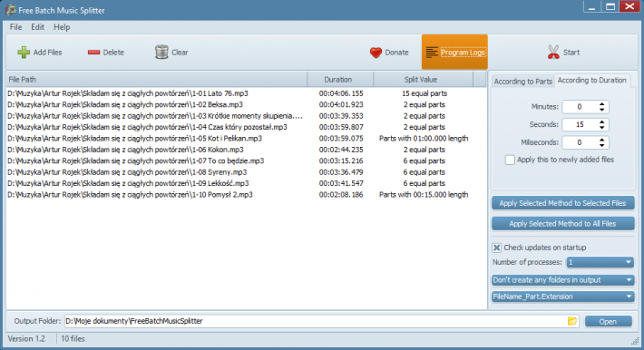Sort by Split Value column header
644x350 pixels.
[423, 79]
